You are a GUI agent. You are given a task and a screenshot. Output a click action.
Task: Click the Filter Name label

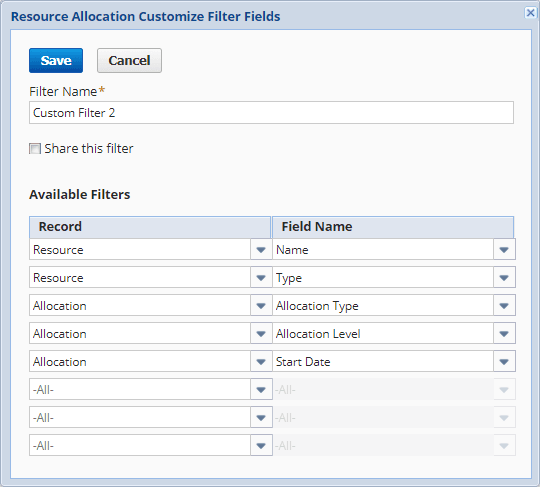click(63, 92)
